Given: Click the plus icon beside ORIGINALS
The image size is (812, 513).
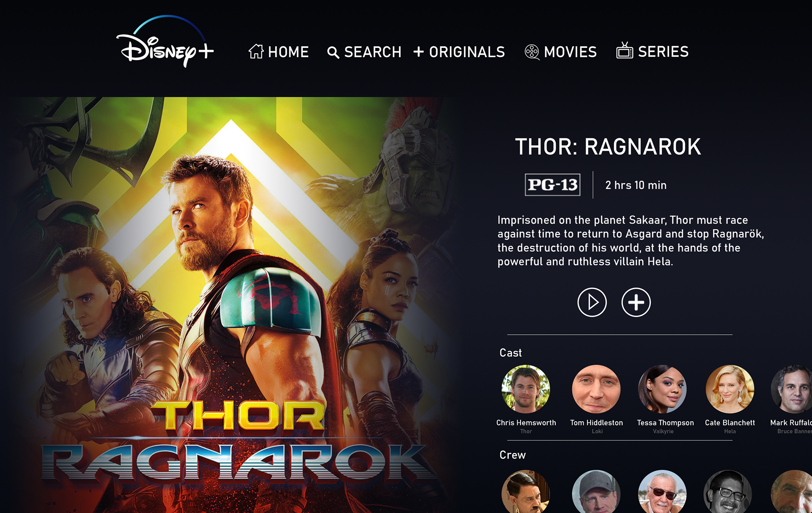Looking at the screenshot, I should tap(419, 52).
